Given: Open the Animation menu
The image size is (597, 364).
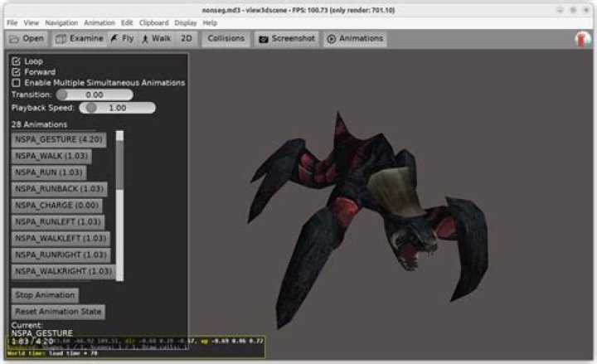Looking at the screenshot, I should coord(99,23).
